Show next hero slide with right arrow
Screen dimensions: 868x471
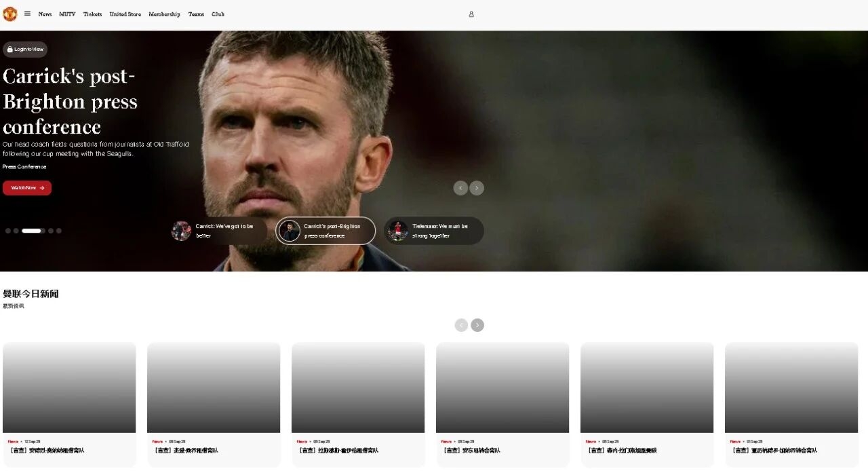click(477, 188)
